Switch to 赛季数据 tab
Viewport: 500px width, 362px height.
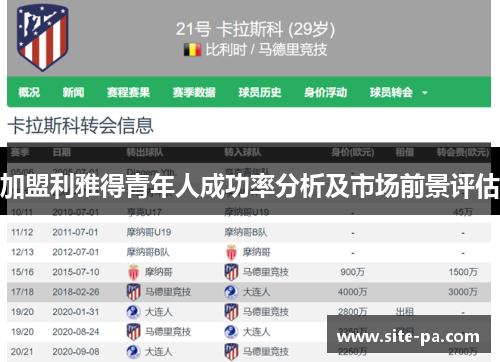(194, 92)
